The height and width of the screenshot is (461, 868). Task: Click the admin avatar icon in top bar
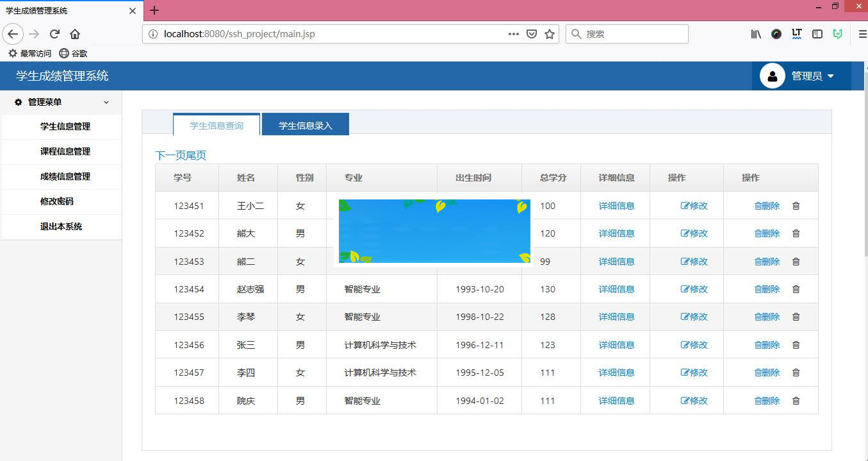[x=772, y=76]
